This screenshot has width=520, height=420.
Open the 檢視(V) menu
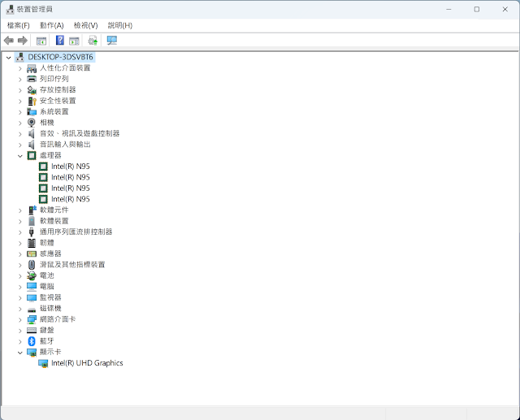click(x=86, y=25)
